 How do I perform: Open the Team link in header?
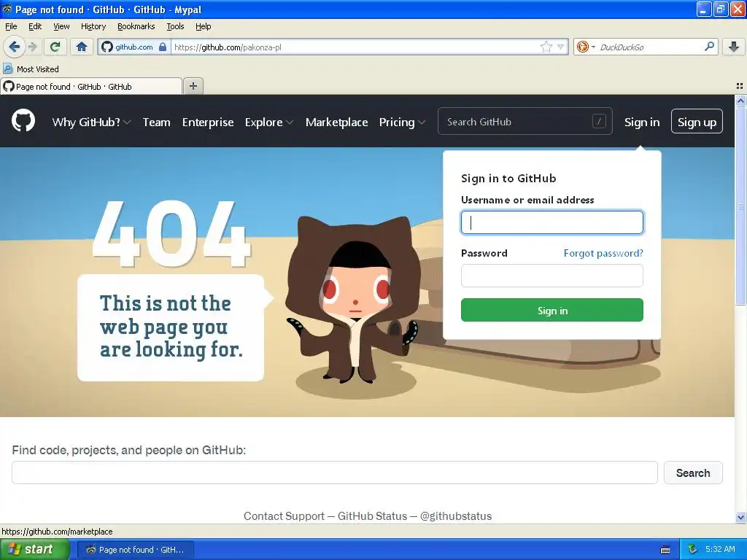click(156, 122)
